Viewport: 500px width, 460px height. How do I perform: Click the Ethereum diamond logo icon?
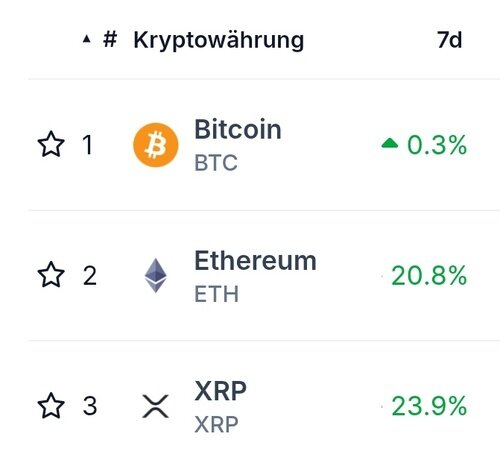point(156,275)
